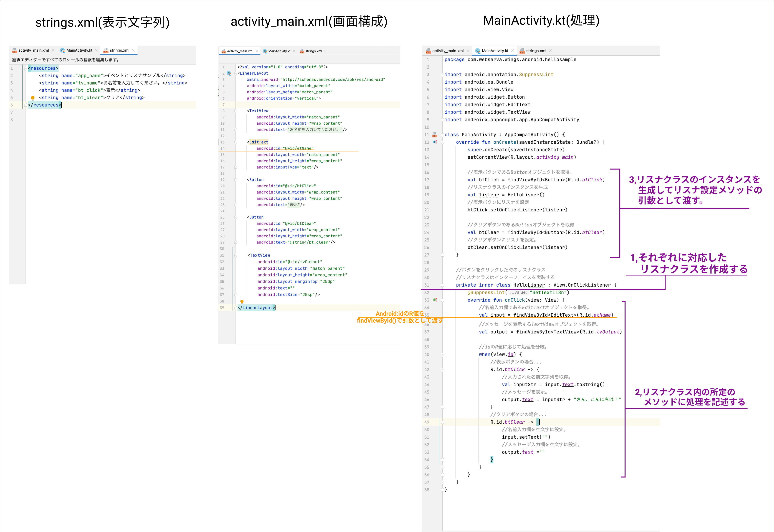
Task: Collapse the EditText element fold marker
Action: (236, 142)
